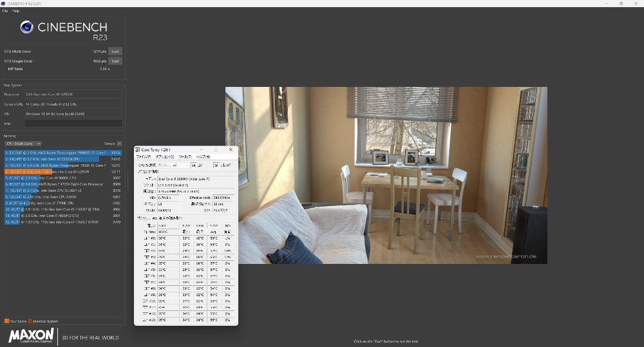Click core #8 temperature in Core Temp
This screenshot has height=347, width=644.
tap(168, 288)
